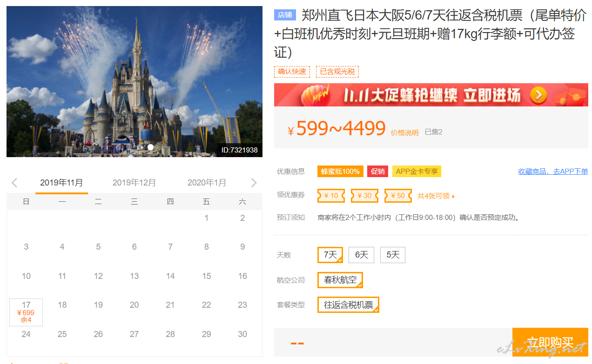592x364 pixels.
Task: Select the 6天 duration option
Action: point(362,255)
